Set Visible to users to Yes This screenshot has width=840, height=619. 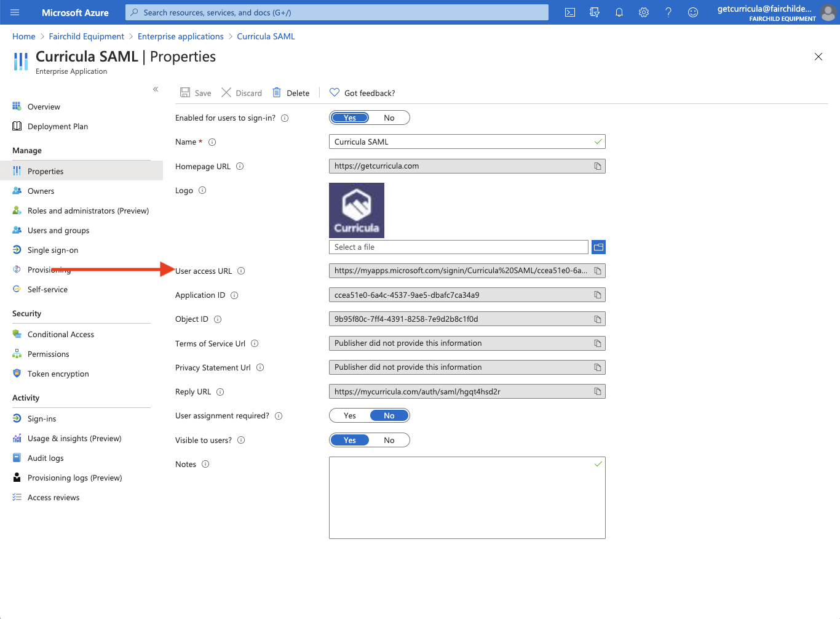tap(350, 440)
